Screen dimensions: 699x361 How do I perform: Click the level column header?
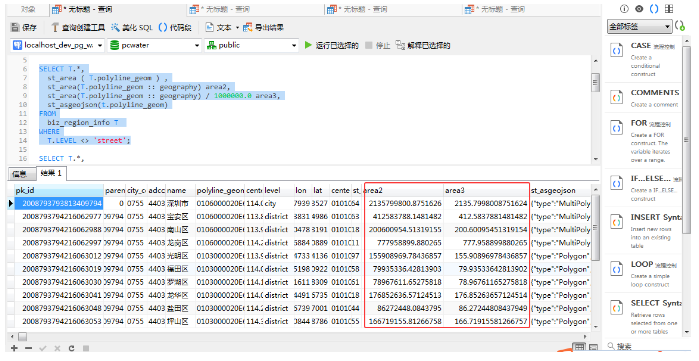click(278, 190)
